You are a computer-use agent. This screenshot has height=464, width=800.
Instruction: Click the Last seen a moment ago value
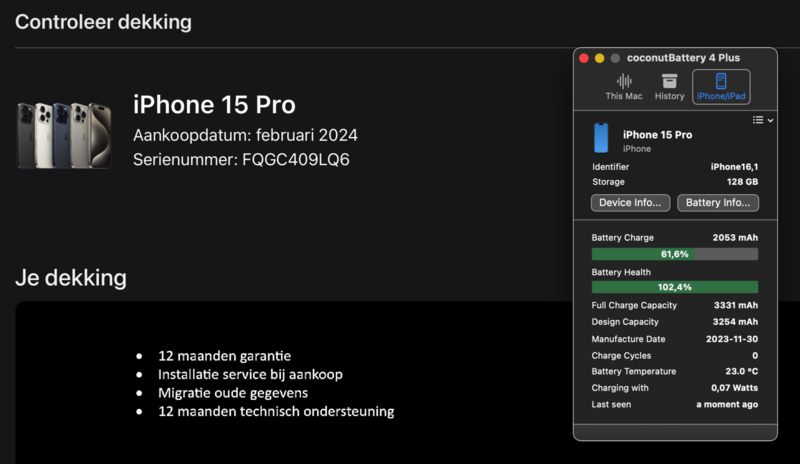(727, 404)
